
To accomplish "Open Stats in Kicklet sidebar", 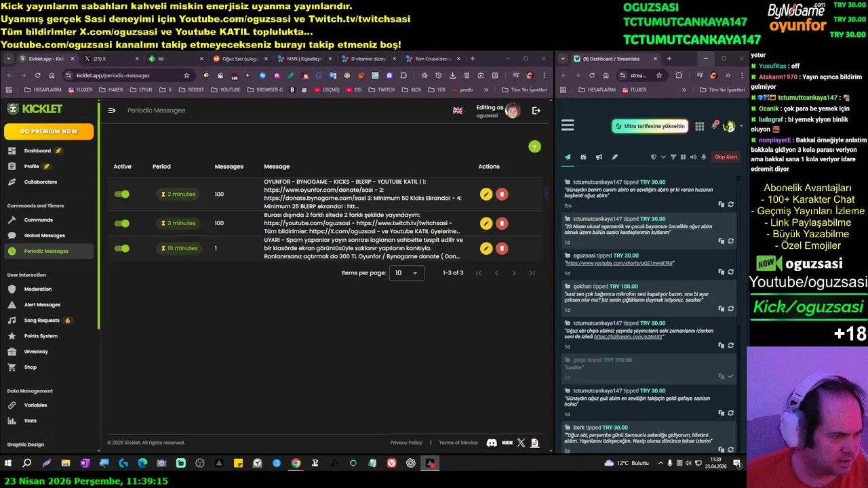I will [31, 420].
